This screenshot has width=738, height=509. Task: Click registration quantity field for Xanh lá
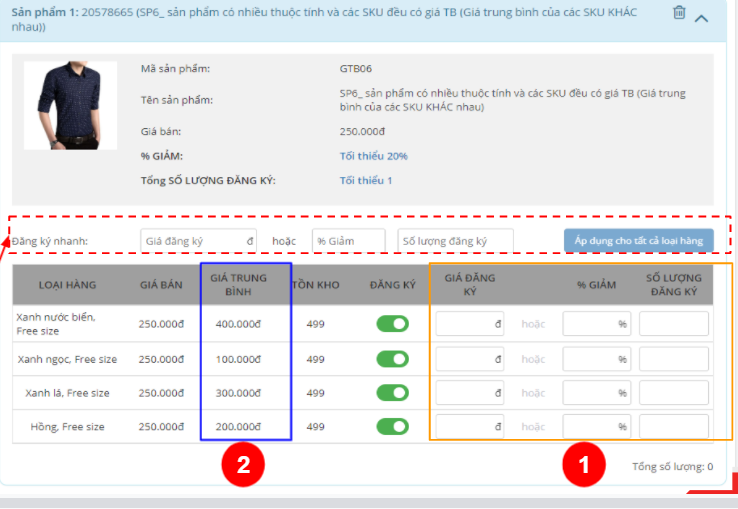click(x=673, y=393)
